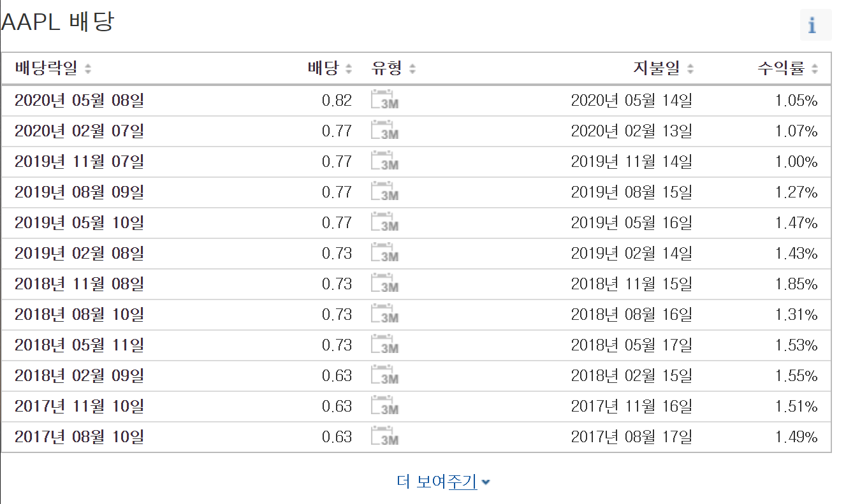Click payment date 2018년 02월 15일
This screenshot has height=504, width=846.
tap(631, 376)
